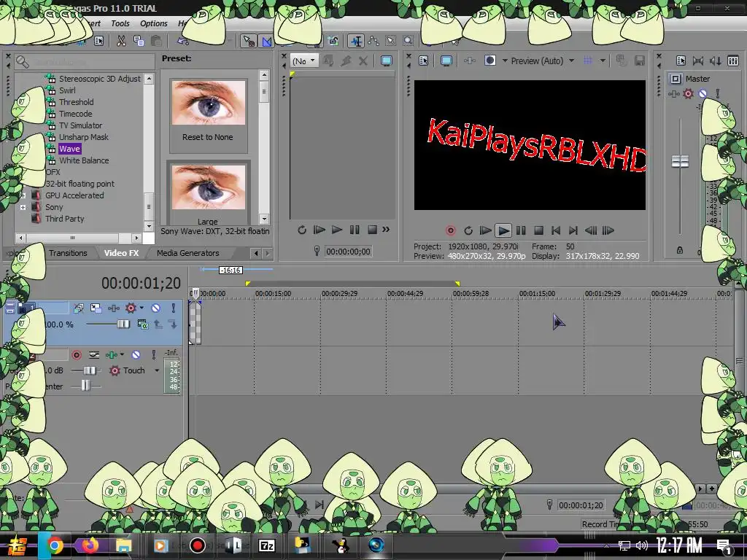Open video track Track FX icon
The height and width of the screenshot is (560, 747).
[x=113, y=308]
